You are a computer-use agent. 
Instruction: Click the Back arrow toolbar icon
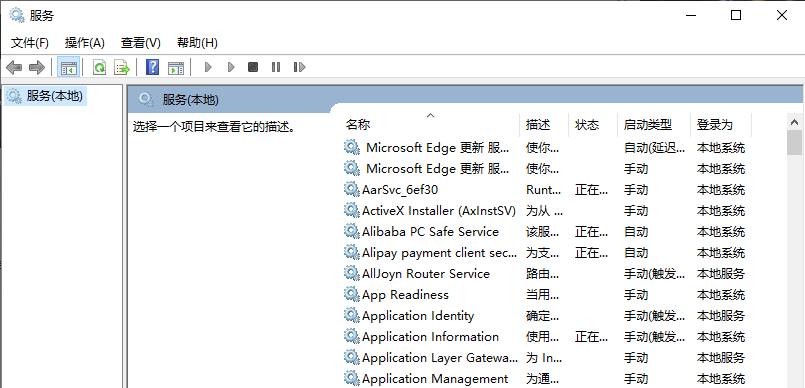pos(14,67)
